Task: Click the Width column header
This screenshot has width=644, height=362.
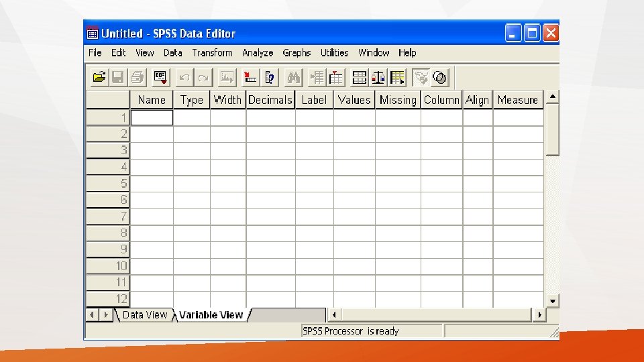Action: click(227, 100)
